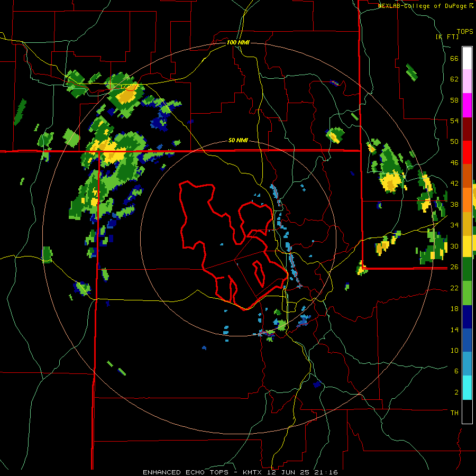
Task: Click the bright red 50 kft legend swatch
Action: click(467, 152)
